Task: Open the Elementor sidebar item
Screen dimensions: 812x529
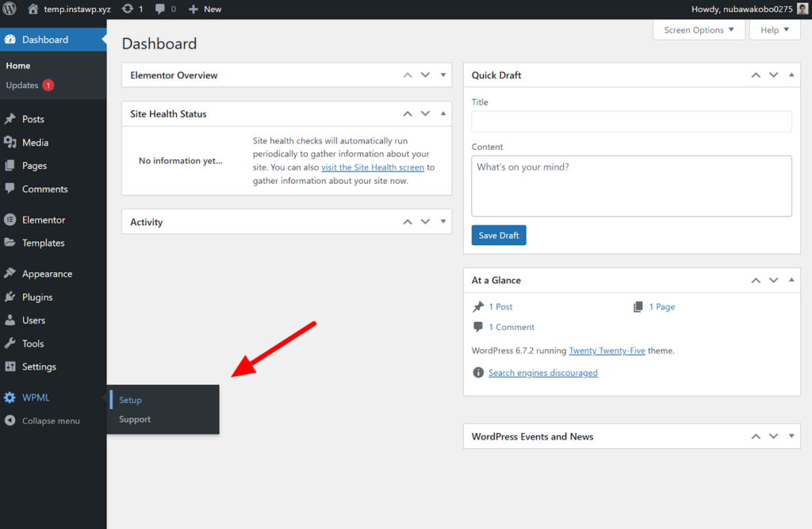Action: (44, 220)
